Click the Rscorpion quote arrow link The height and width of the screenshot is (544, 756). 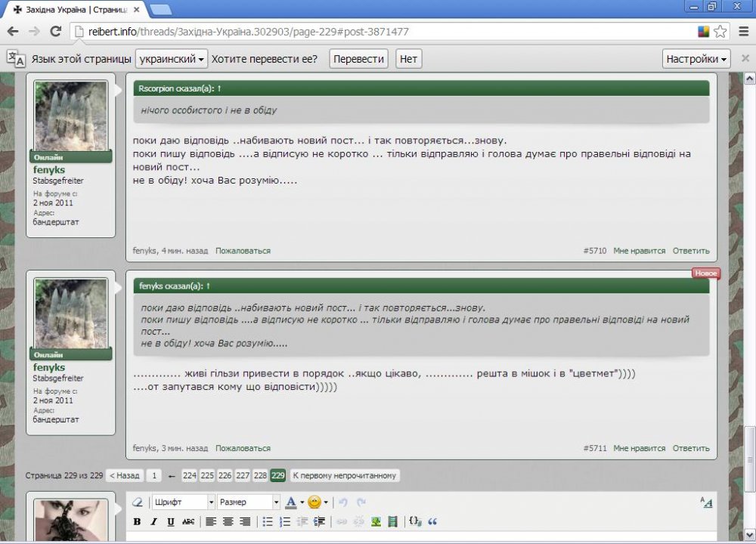[x=219, y=88]
